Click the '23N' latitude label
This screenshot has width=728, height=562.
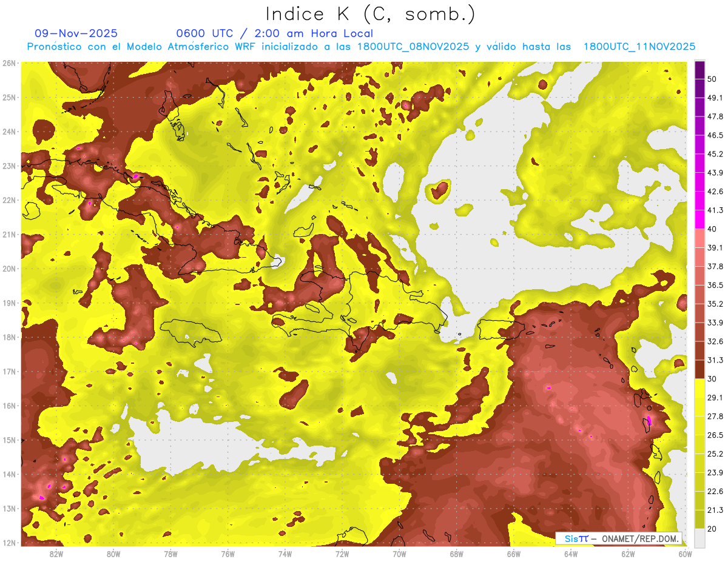[9, 166]
